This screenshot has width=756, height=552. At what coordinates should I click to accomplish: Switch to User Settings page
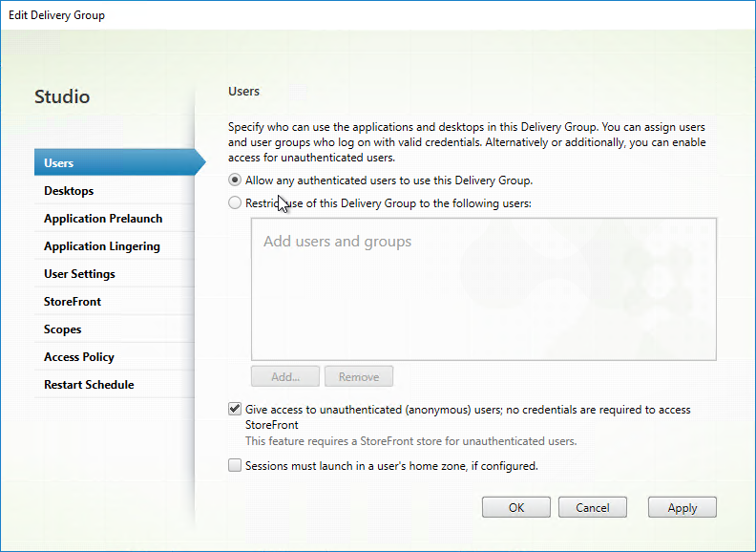(x=115, y=273)
